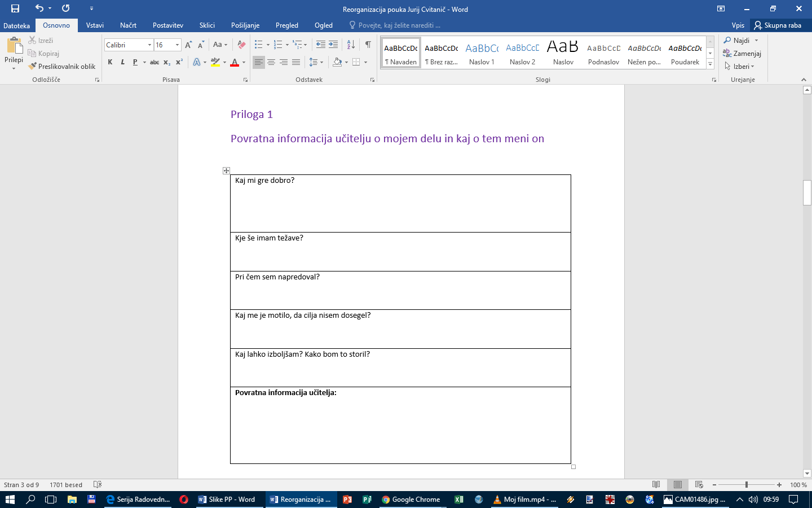Toggle bold formatting (K)

(110, 62)
